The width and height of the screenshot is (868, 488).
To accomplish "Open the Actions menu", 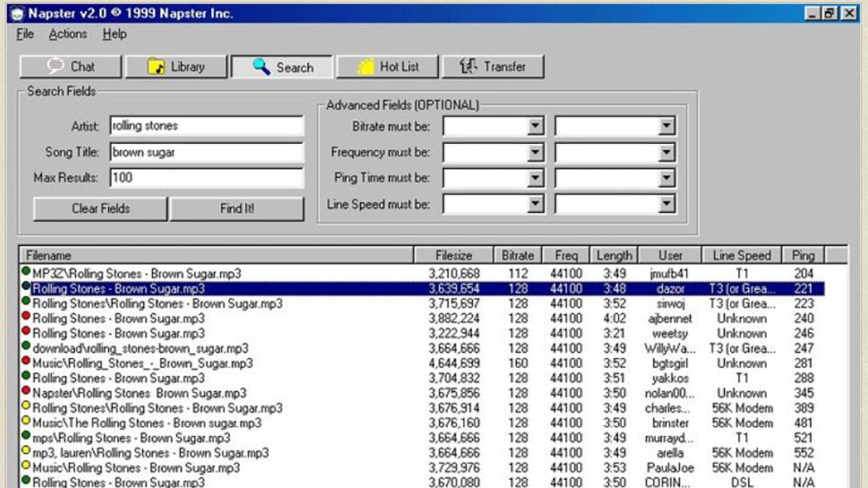I will tap(67, 34).
